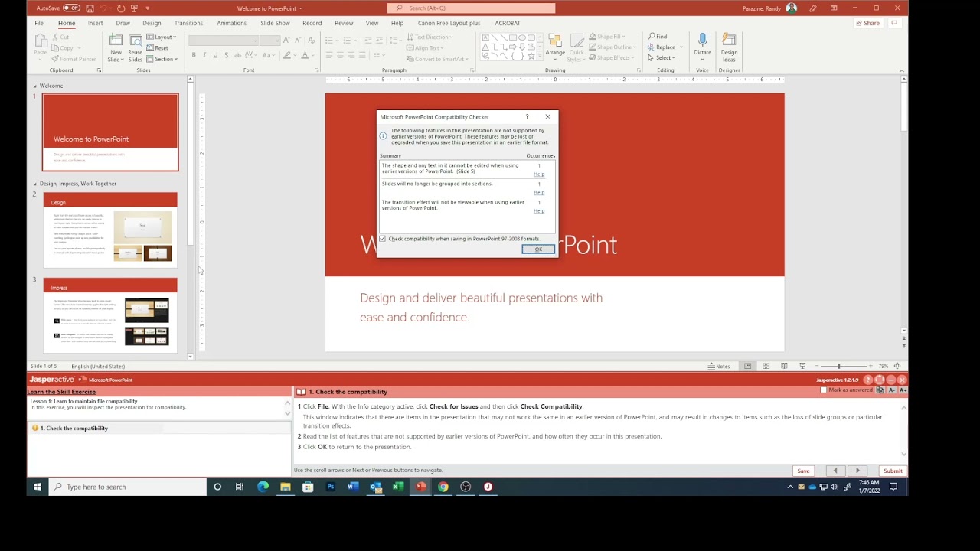Open the Replace dropdown arrow
980x551 pixels.
point(681,47)
